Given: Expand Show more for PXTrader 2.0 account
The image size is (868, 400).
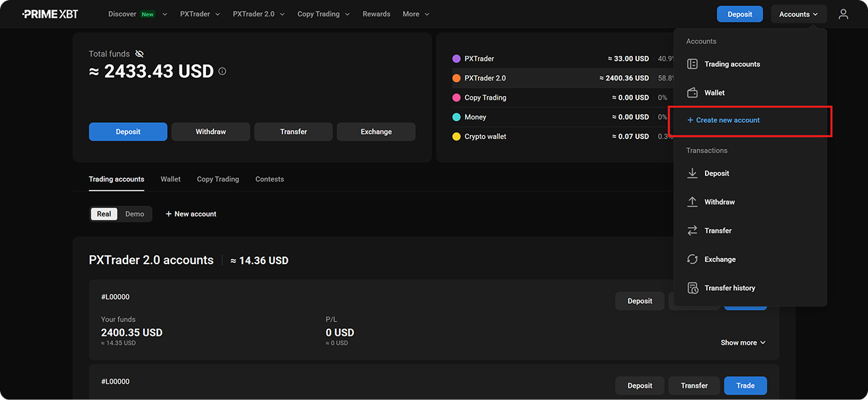Looking at the screenshot, I should pos(743,342).
